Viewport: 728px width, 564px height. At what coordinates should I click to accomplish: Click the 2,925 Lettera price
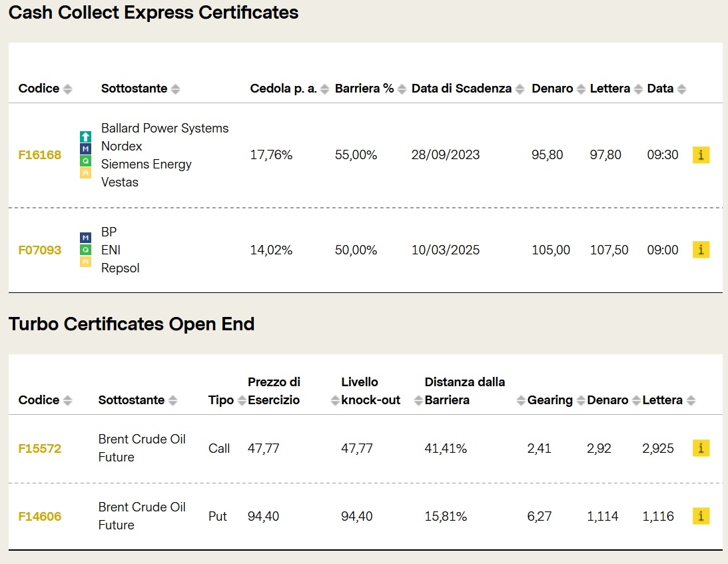(x=658, y=448)
